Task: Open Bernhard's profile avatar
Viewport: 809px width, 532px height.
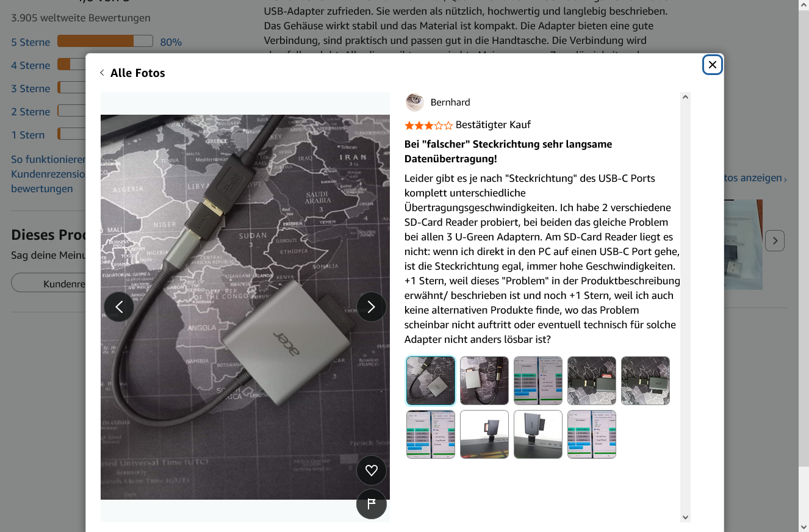Action: point(415,102)
